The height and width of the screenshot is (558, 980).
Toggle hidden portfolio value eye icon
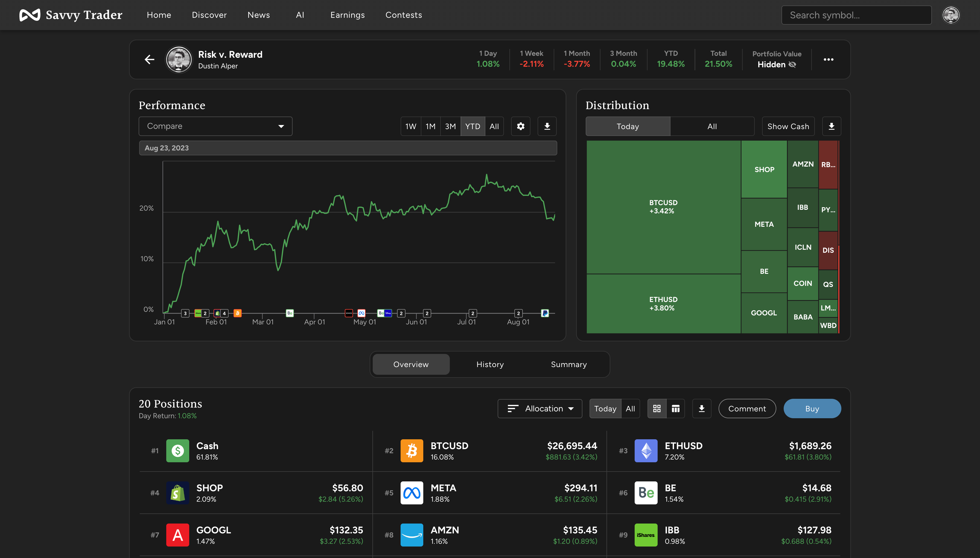click(x=792, y=65)
